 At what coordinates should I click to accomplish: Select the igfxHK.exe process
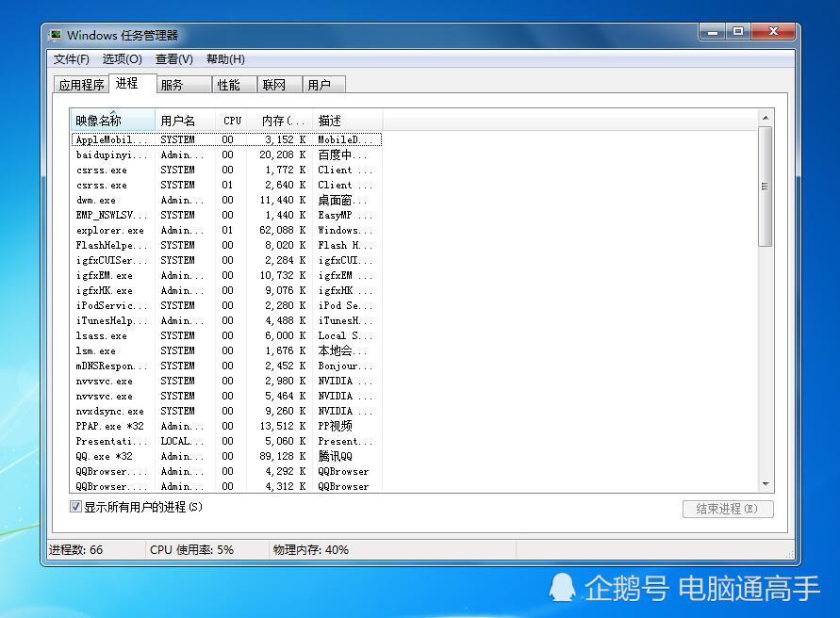coord(226,290)
